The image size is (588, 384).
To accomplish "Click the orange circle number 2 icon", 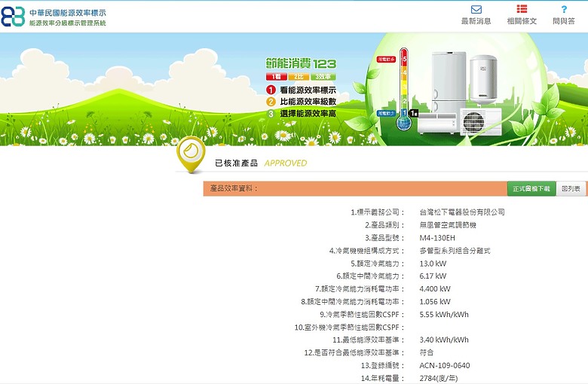I will tap(271, 102).
